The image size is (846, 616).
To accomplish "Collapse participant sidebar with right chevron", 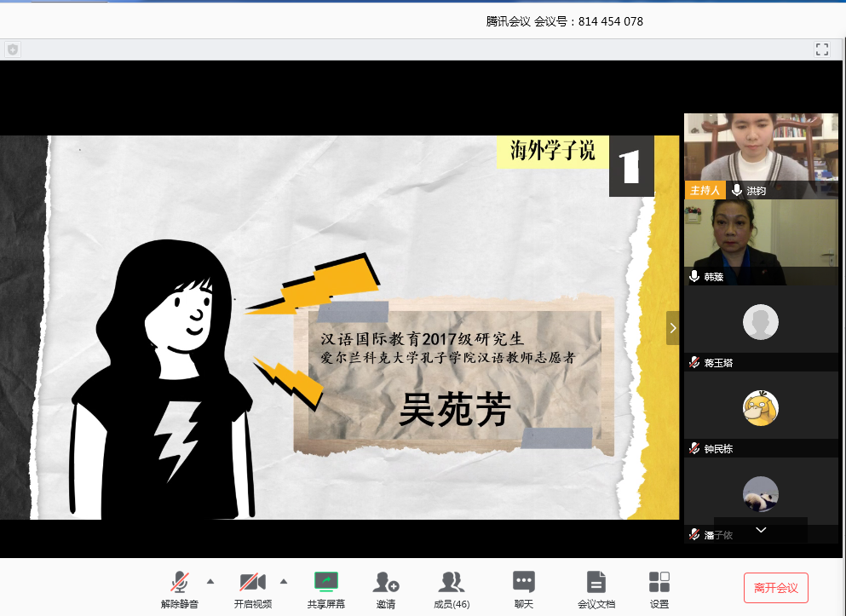I will click(x=673, y=328).
